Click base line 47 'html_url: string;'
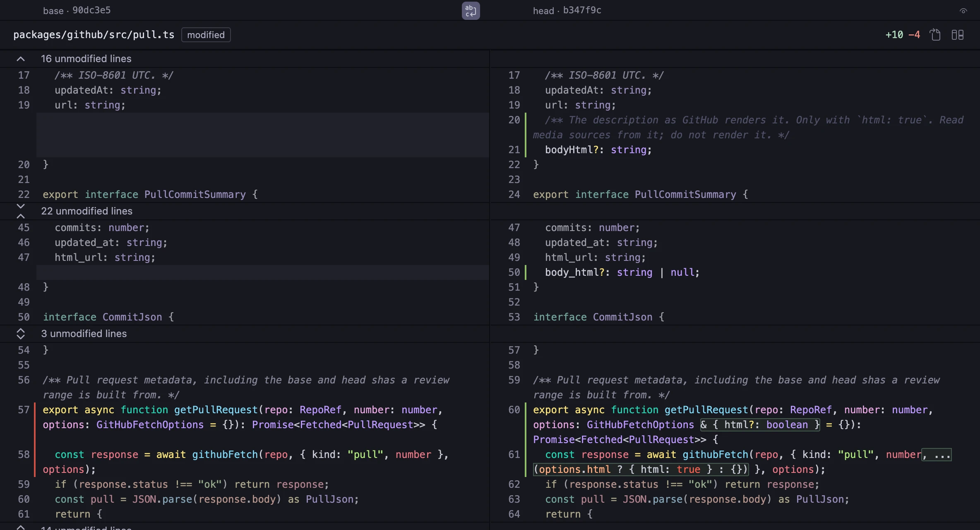The width and height of the screenshot is (980, 530). click(x=105, y=258)
